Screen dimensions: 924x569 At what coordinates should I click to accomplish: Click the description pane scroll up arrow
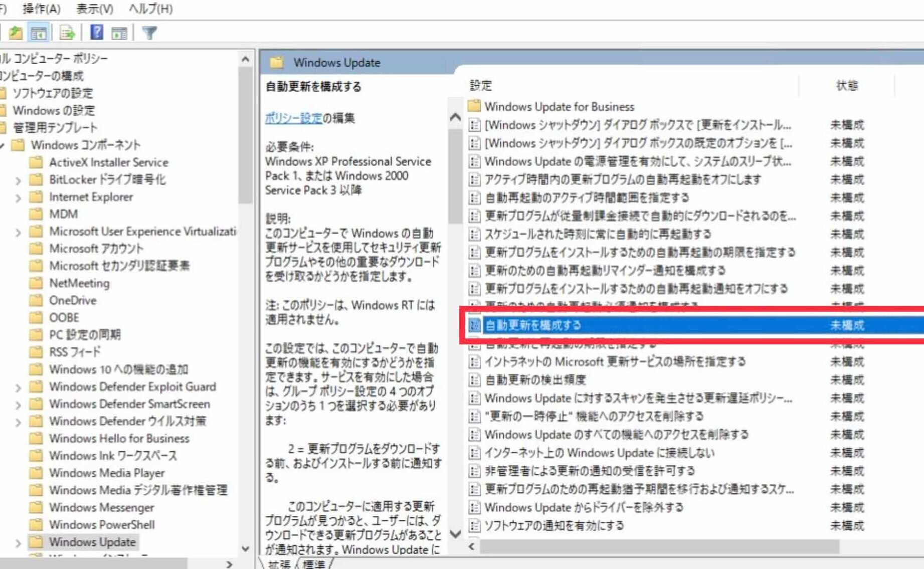coord(455,117)
